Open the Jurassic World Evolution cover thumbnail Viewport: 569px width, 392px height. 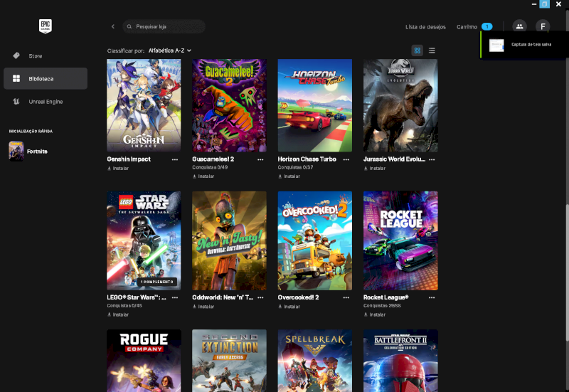400,105
